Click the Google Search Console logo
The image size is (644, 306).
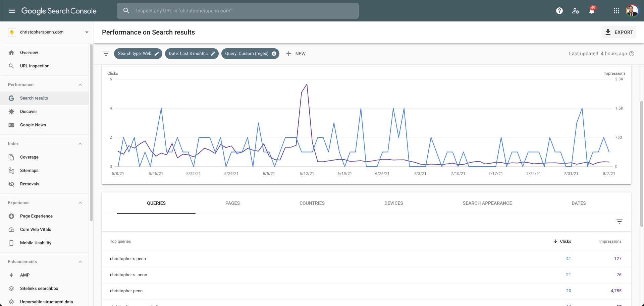coord(59,11)
